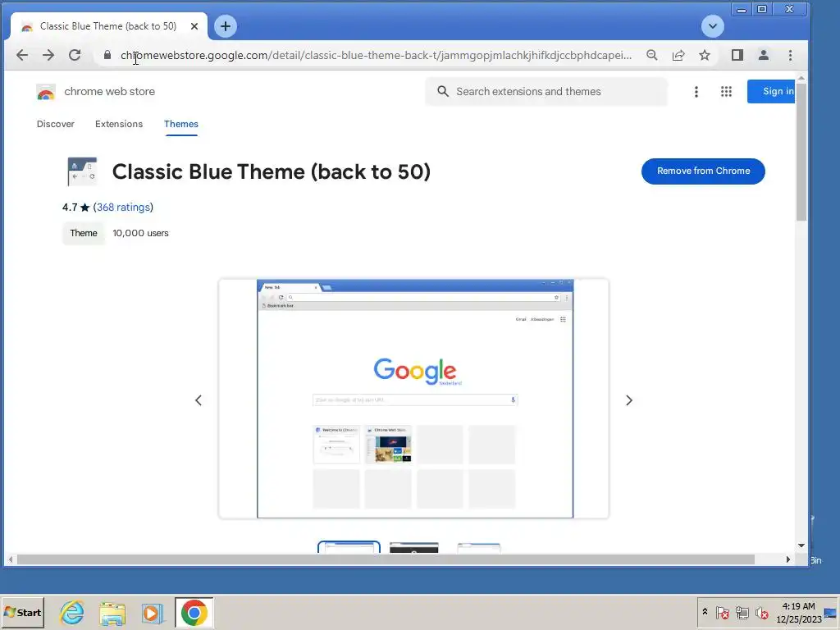Open Chrome's three-dot menu
This screenshot has width=840, height=630.
pyautogui.click(x=790, y=55)
